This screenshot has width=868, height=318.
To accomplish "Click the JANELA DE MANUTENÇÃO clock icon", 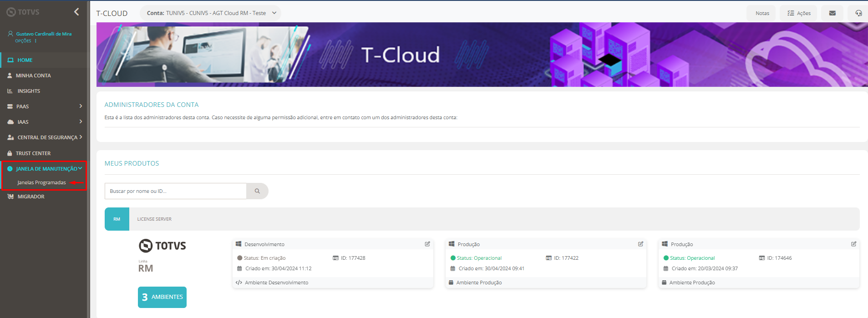I will coord(10,169).
